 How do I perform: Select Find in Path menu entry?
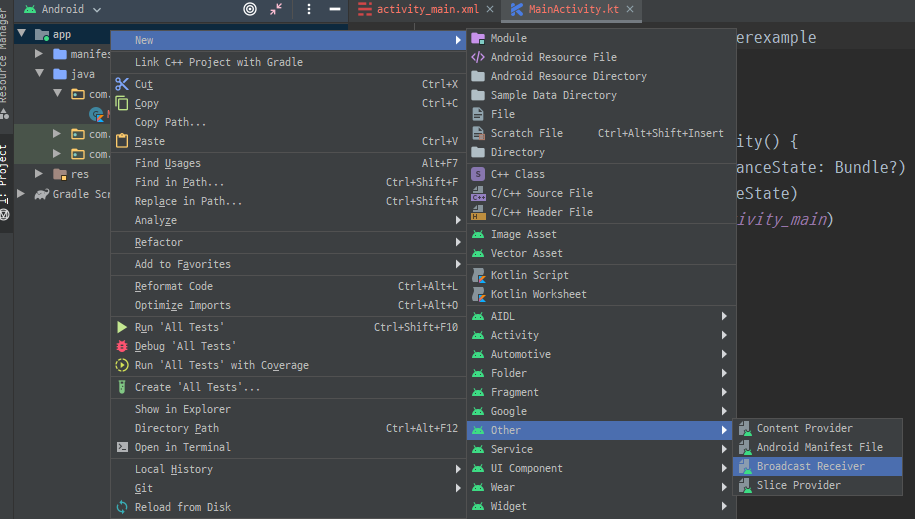[288, 182]
